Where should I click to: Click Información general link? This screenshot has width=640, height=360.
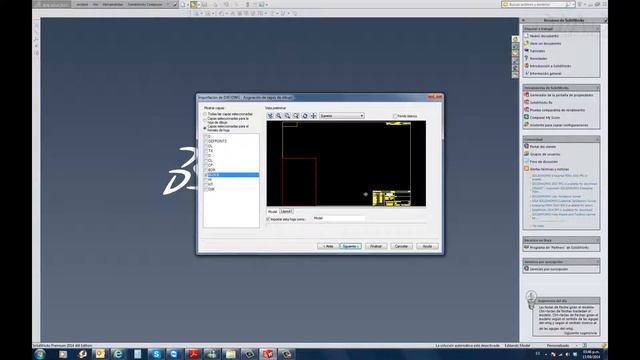(545, 73)
